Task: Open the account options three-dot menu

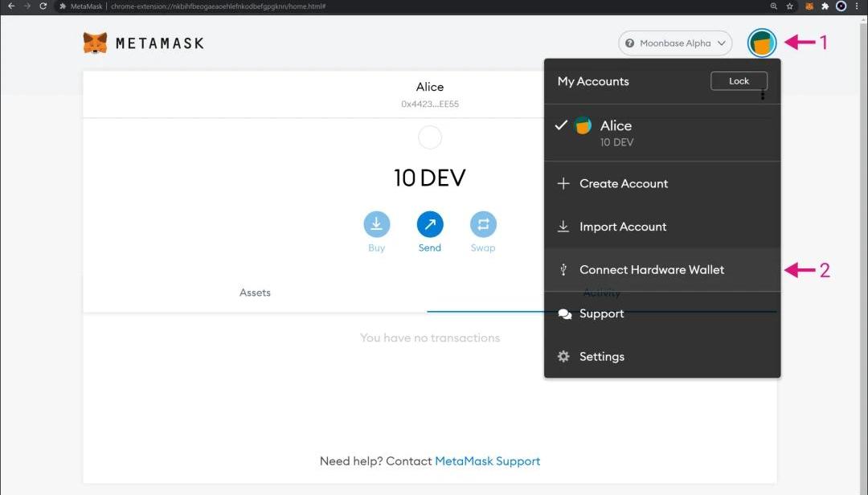Action: pyautogui.click(x=762, y=95)
